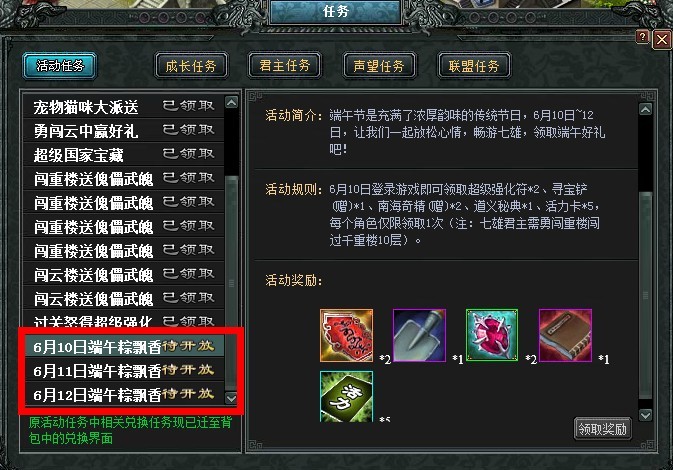
Task: Click the details panel scroll down arrow
Action: click(646, 415)
